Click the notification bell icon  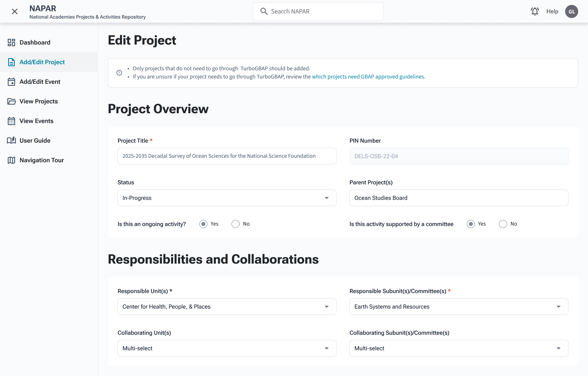coord(535,11)
